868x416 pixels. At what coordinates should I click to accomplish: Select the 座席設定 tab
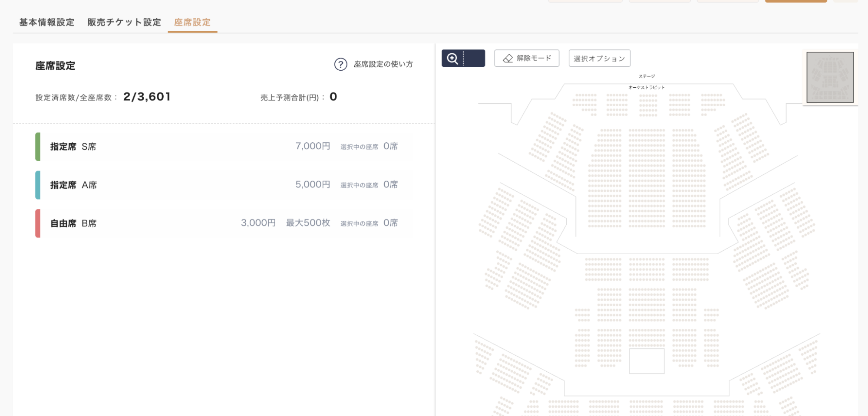(x=192, y=22)
